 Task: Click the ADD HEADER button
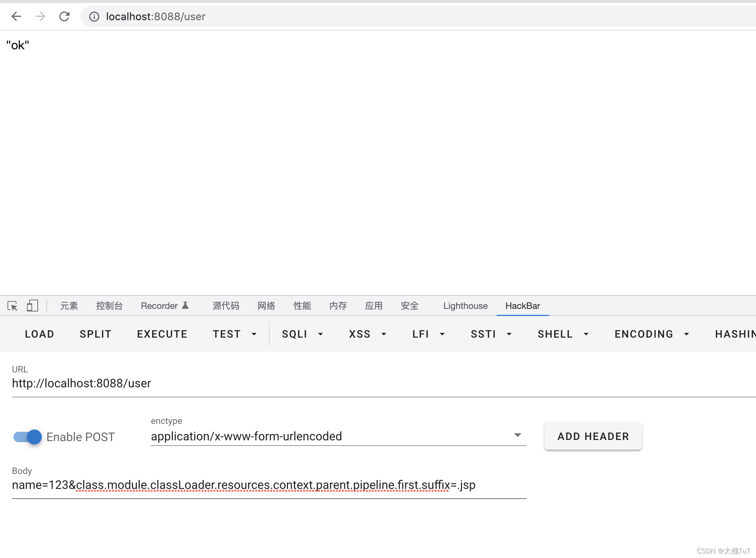click(x=593, y=436)
